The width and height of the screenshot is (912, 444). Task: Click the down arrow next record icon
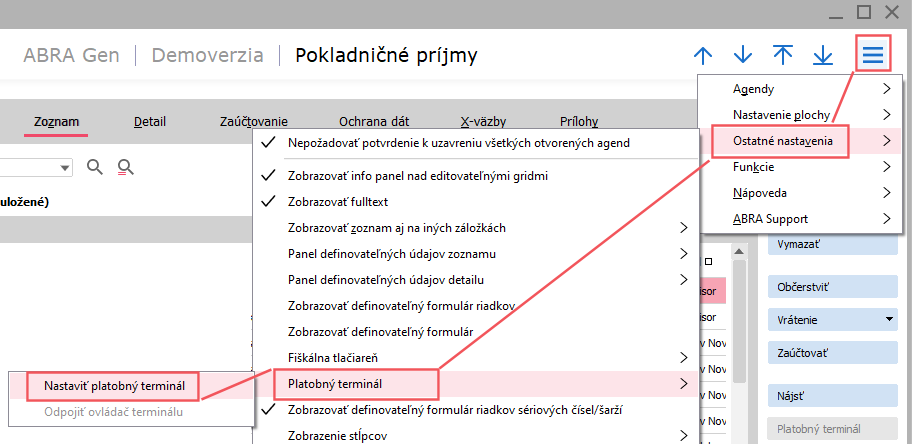pyautogui.click(x=743, y=55)
